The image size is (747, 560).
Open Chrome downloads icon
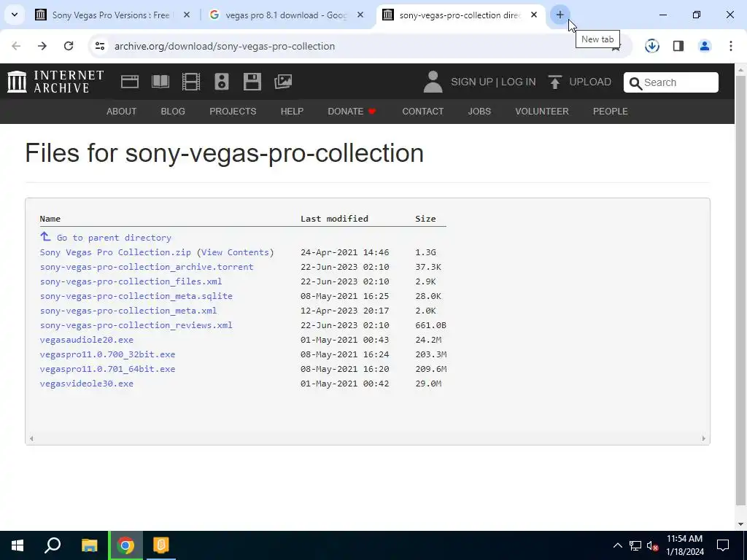651,46
